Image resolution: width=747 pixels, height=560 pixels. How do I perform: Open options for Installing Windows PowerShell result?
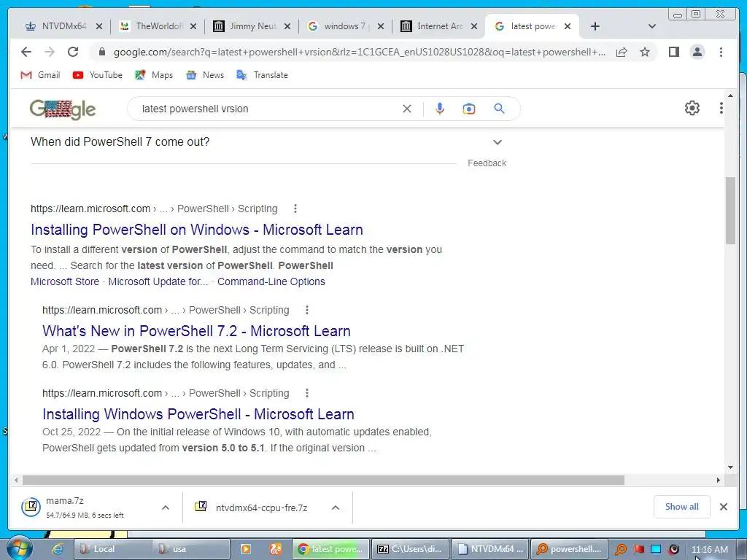(307, 393)
